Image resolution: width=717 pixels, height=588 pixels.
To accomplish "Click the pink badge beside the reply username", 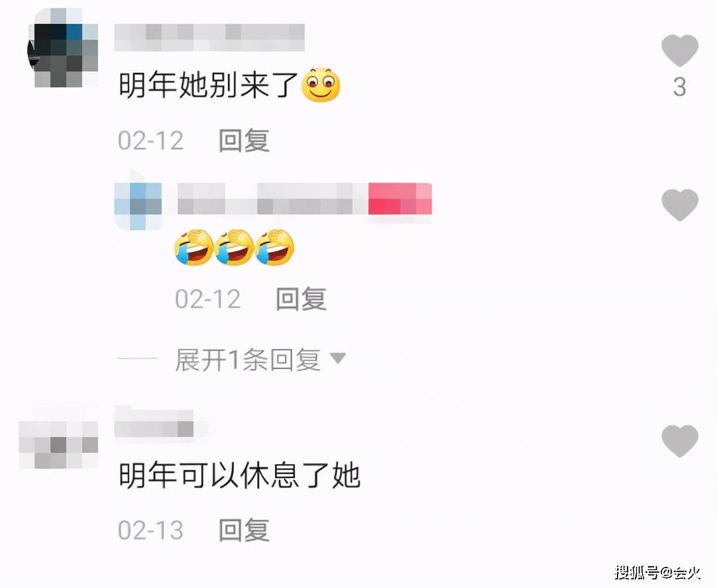I will click(x=400, y=198).
